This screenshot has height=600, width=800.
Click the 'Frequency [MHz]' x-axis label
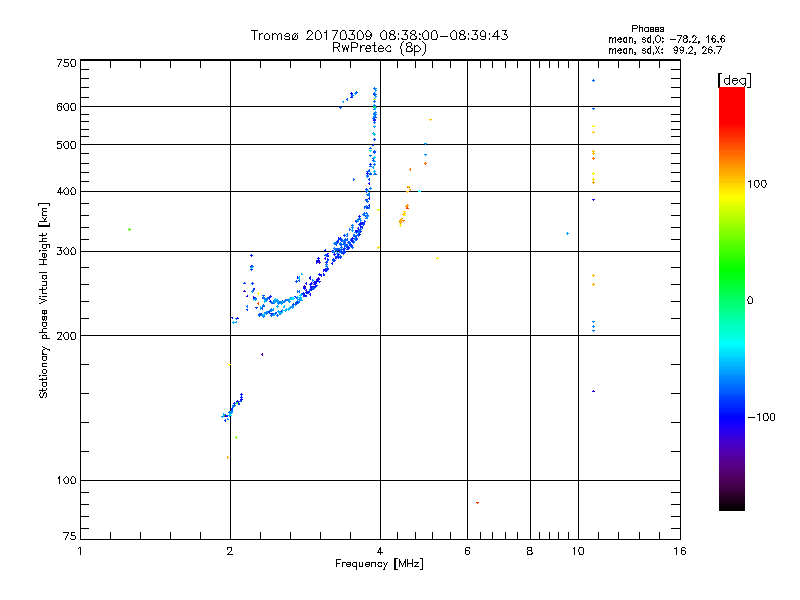[379, 564]
